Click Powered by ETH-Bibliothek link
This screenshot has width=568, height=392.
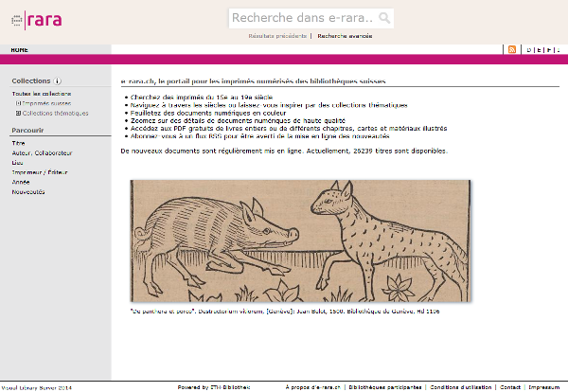[x=214, y=387]
